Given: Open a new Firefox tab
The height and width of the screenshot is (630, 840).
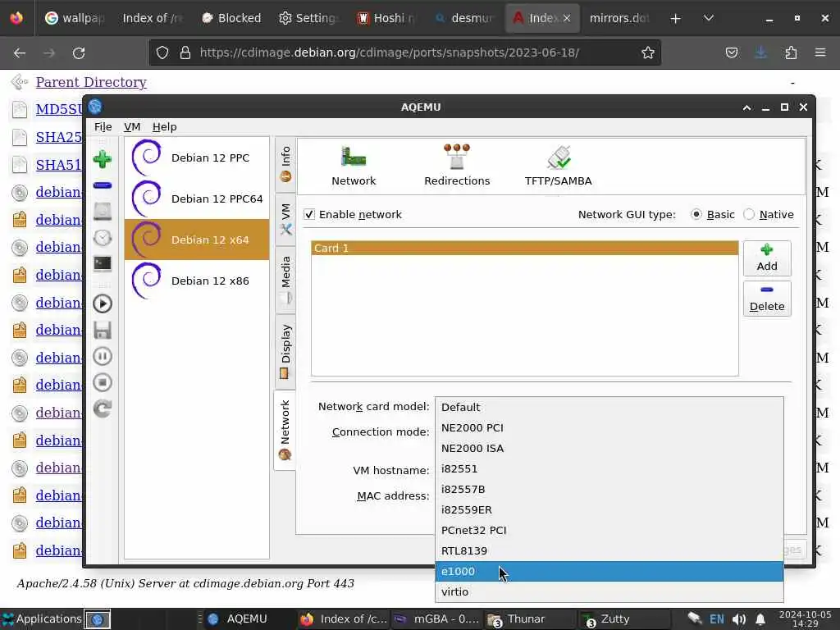Looking at the screenshot, I should (676, 18).
